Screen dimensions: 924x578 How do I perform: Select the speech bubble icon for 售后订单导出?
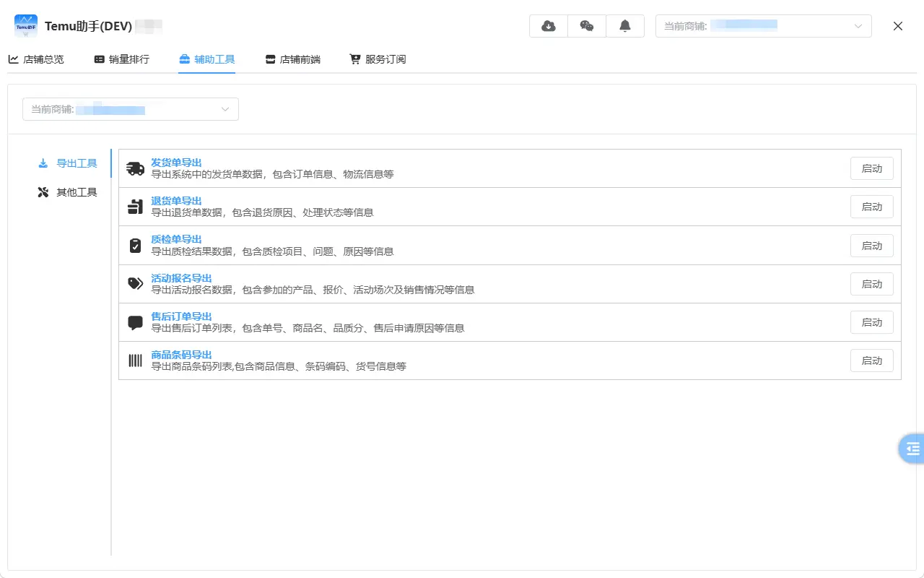[x=134, y=322]
